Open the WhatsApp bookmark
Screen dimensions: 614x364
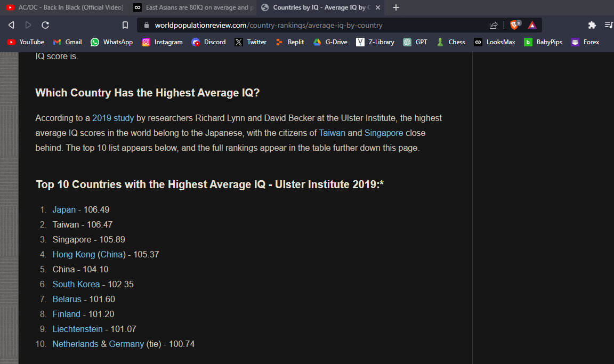111,42
